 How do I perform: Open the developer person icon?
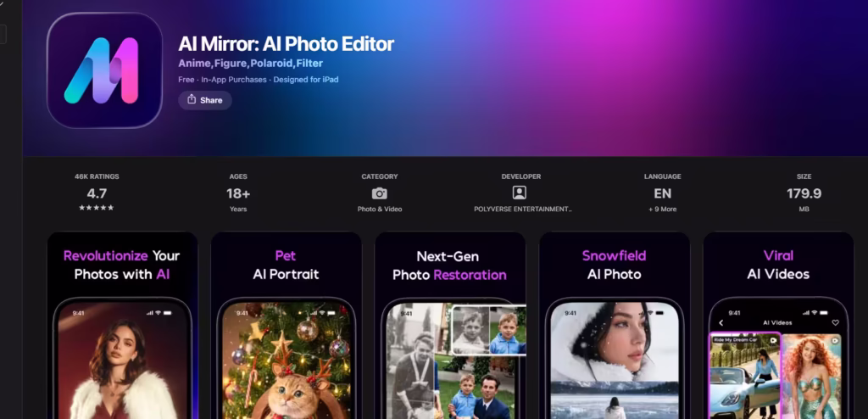click(520, 193)
